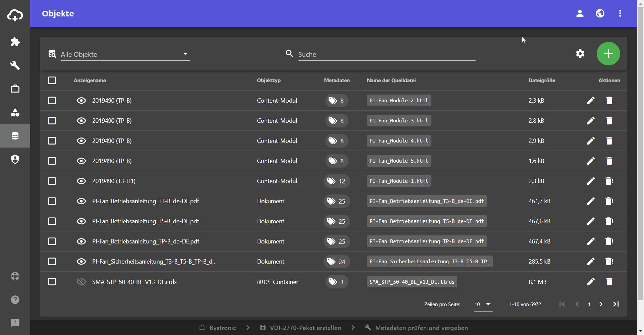This screenshot has width=644, height=335.
Task: Click the Bystronic breadcrumb
Action: [x=218, y=328]
